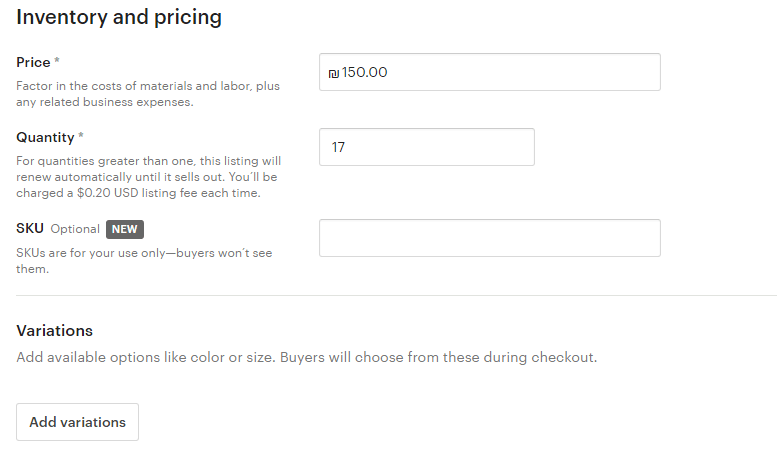Click the Price field label
Image resolution: width=777 pixels, height=458 pixels.
point(33,62)
